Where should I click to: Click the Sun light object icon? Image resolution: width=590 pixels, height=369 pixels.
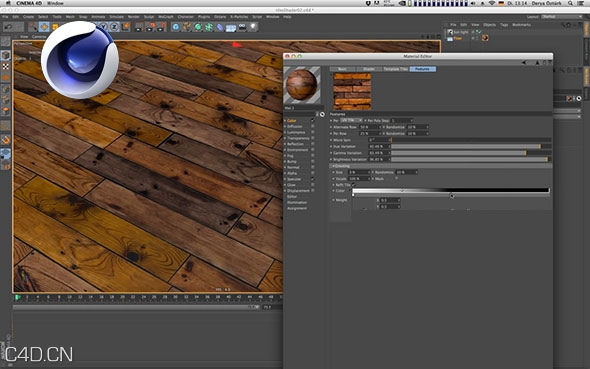(x=450, y=32)
